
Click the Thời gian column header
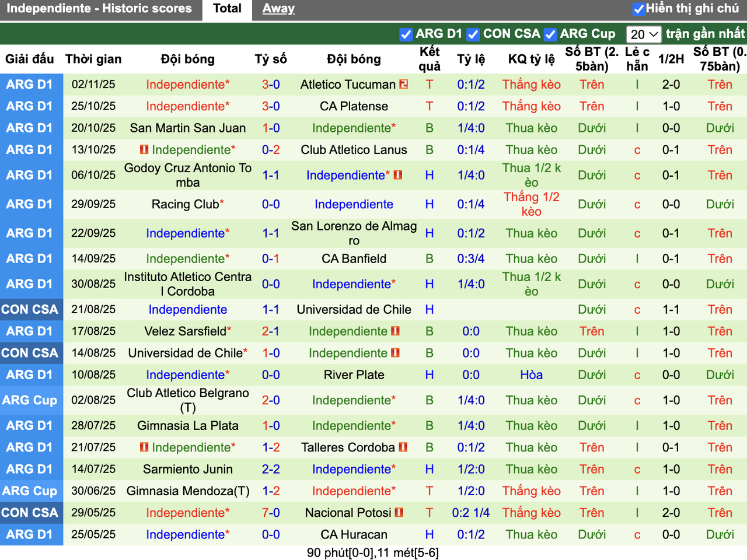coord(93,59)
